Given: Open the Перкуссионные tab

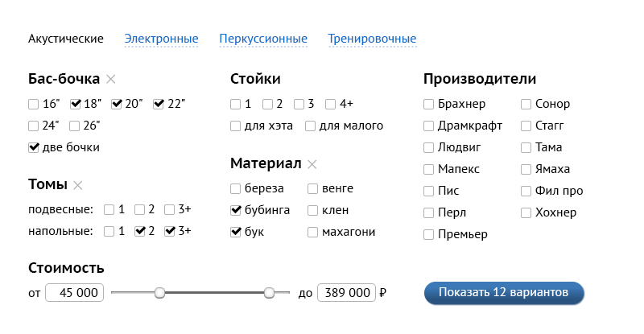Looking at the screenshot, I should pyautogui.click(x=263, y=39).
